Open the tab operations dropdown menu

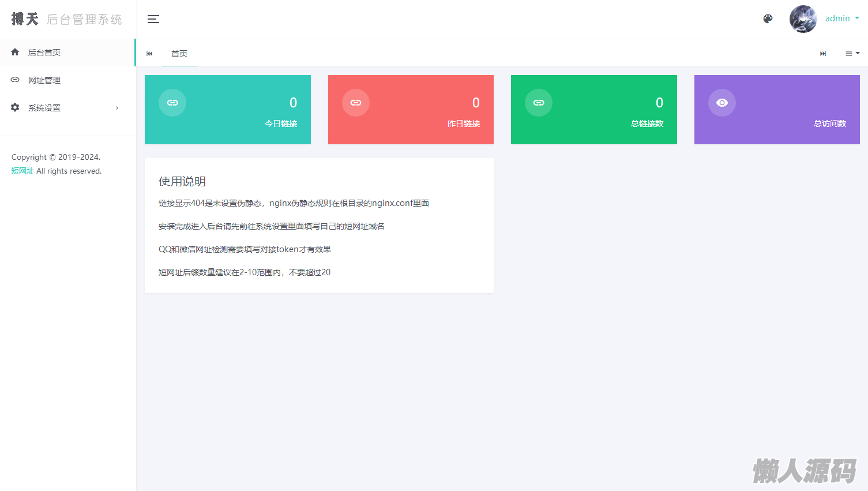(852, 54)
